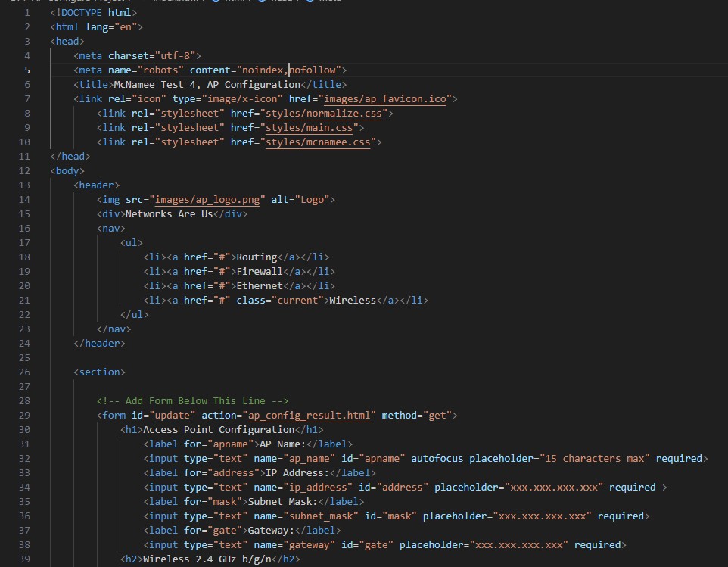
Task: Place cursor in 'Networks Are Us' text
Action: pyautogui.click(x=169, y=214)
